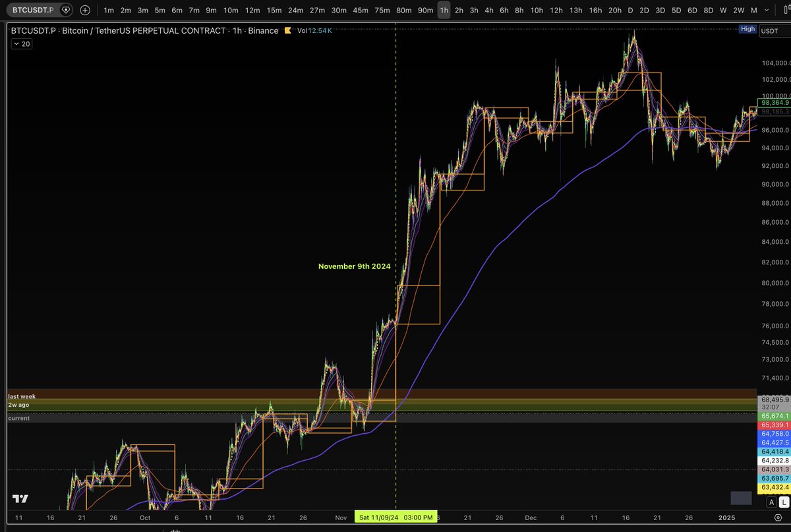The image size is (791, 532).
Task: Pick the 75m timeframe
Action: point(382,11)
